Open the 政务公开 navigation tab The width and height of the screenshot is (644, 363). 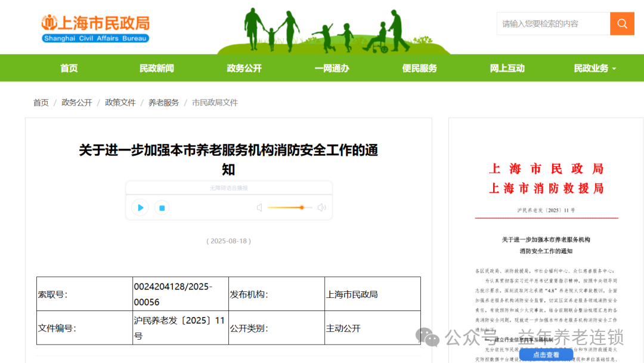point(244,68)
